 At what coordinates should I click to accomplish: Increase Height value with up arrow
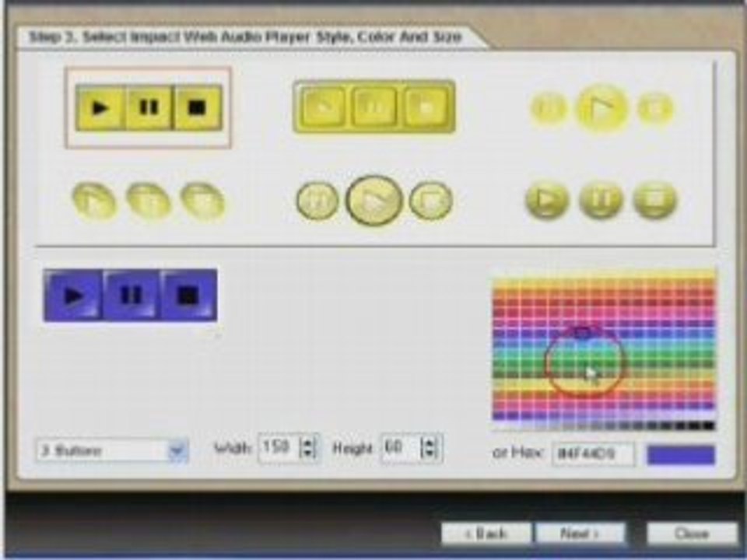coord(430,443)
